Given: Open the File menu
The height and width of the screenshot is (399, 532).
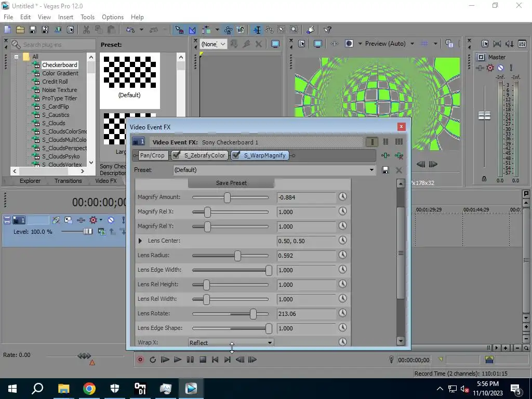Looking at the screenshot, I should [x=8, y=17].
